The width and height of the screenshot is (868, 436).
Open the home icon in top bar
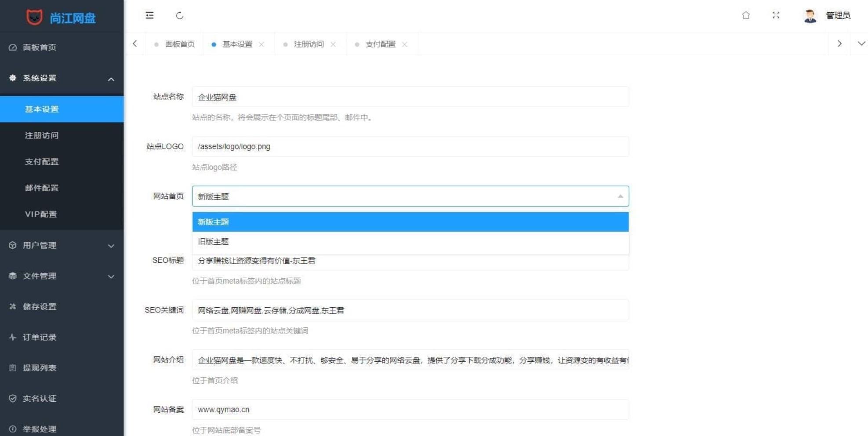746,15
